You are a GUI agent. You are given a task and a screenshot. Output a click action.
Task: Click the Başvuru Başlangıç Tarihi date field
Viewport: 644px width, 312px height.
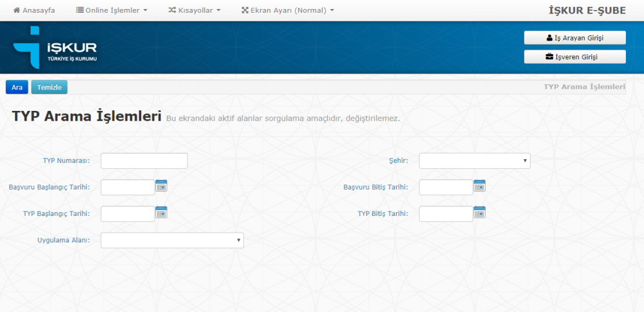[128, 187]
